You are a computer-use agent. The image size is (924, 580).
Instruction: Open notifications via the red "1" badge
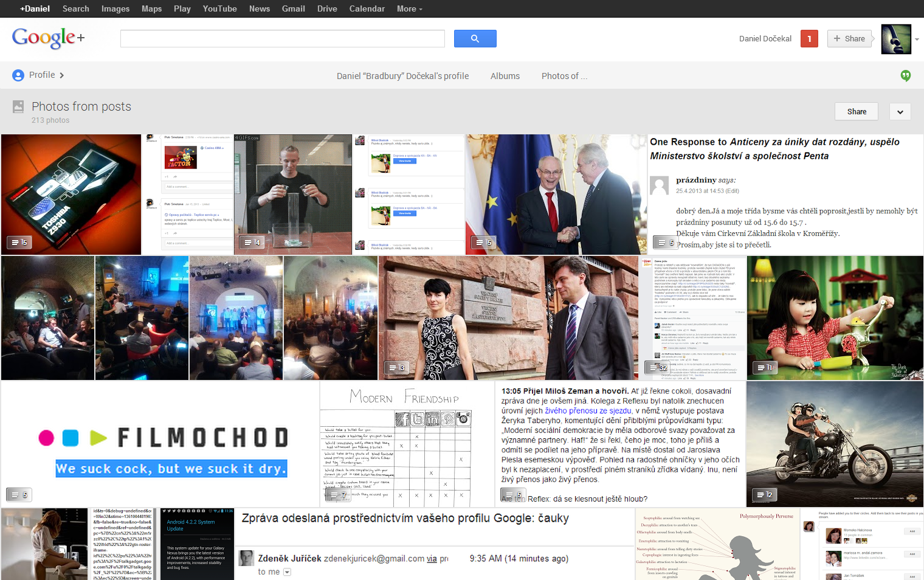809,38
